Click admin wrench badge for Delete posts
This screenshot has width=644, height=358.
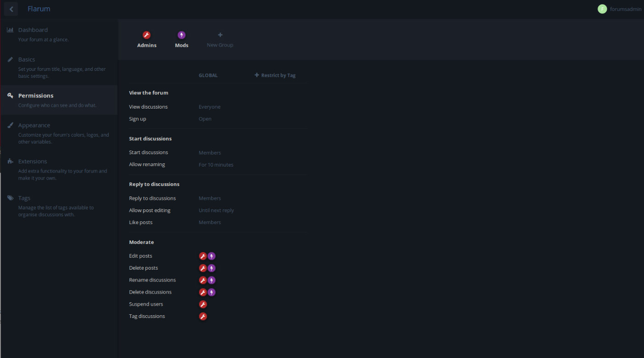click(203, 268)
